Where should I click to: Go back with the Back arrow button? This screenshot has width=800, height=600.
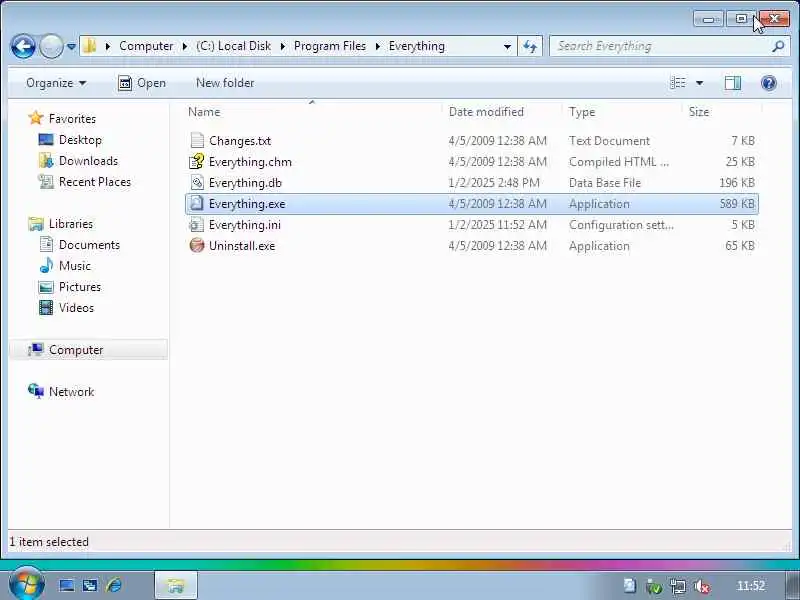tap(23, 47)
